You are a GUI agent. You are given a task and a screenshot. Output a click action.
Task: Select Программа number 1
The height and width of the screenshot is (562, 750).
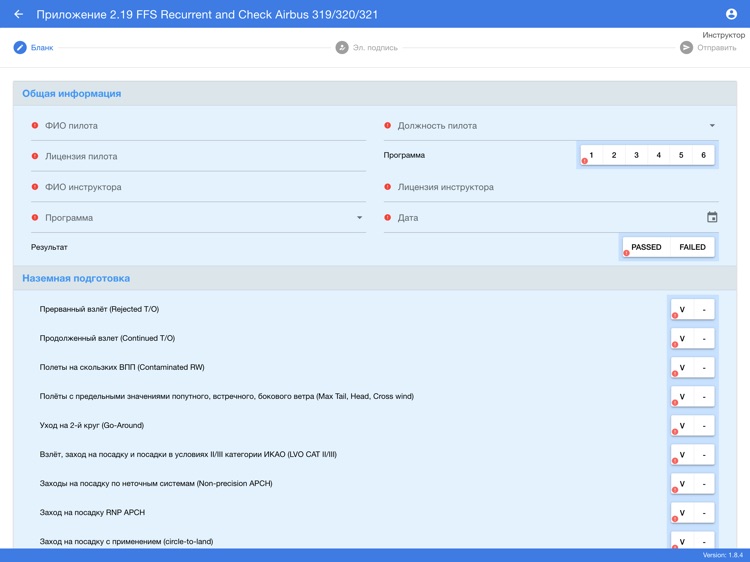[591, 155]
